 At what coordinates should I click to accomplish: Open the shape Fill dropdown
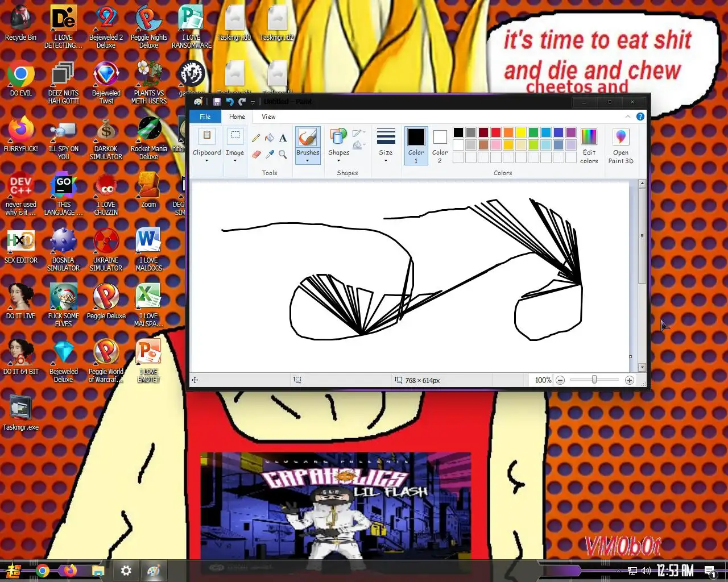click(x=358, y=145)
